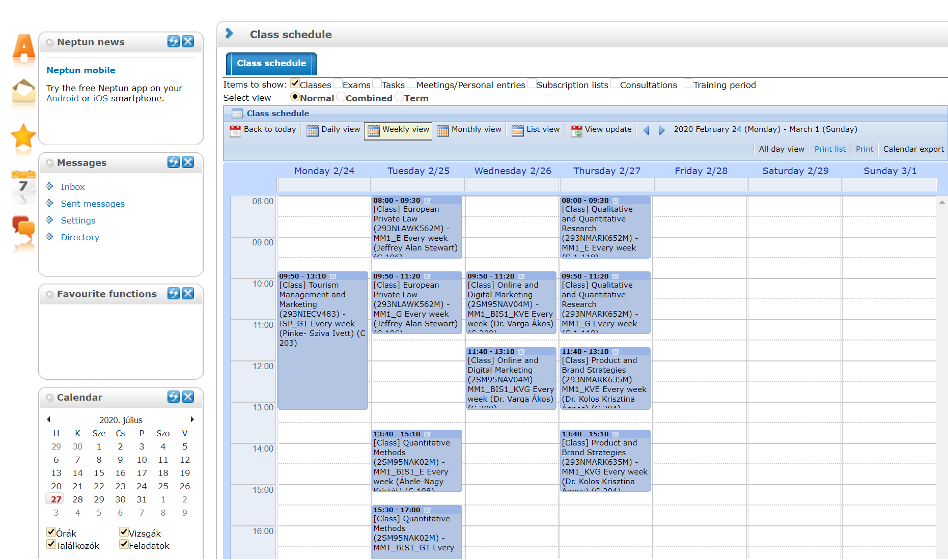The image size is (948, 560).
Task: Click the Android app link
Action: pos(63,98)
